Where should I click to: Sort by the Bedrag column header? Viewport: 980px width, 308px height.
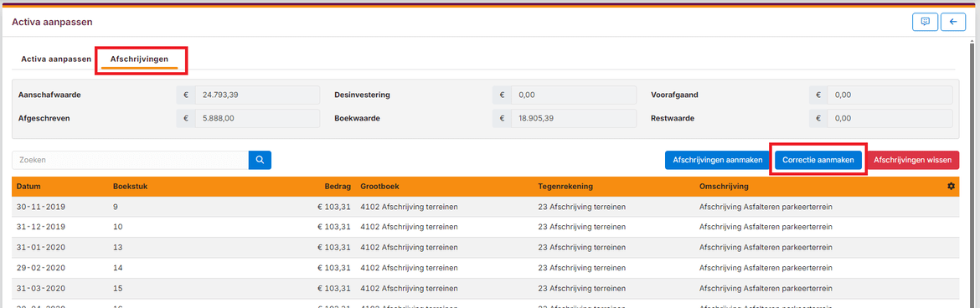pos(338,186)
